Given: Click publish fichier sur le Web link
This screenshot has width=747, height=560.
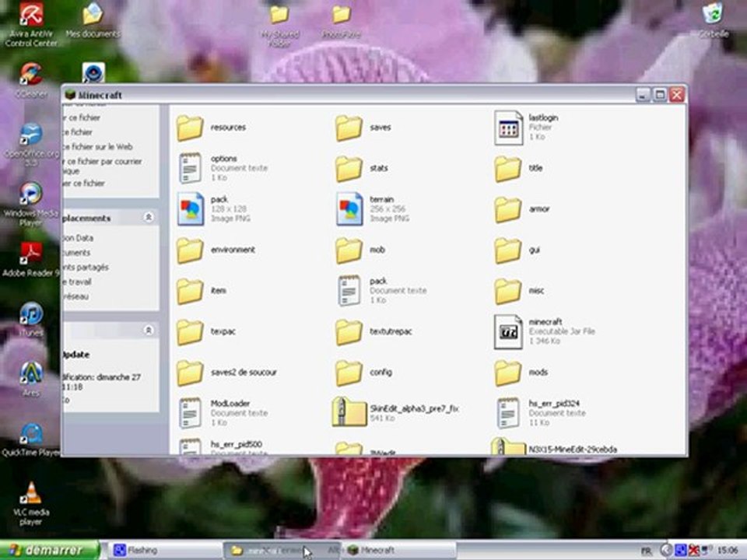Looking at the screenshot, I should click(x=98, y=147).
